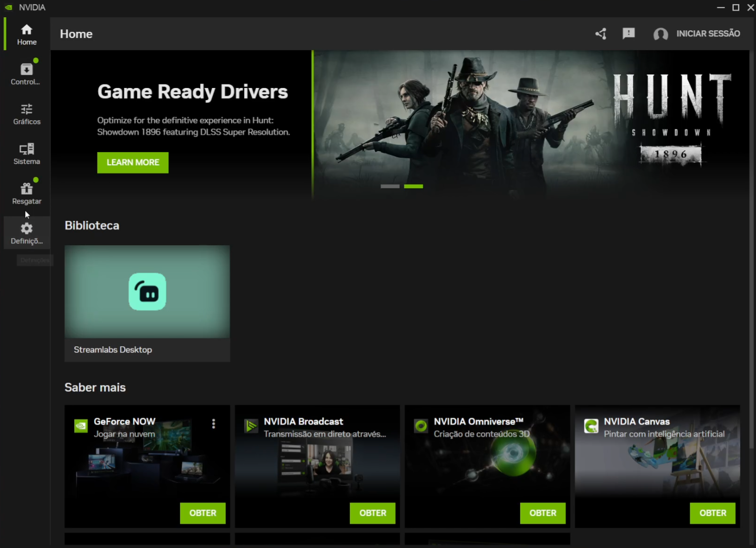Click the NVIDIA logo in the title bar
Viewport: 756px width, 548px height.
click(9, 7)
